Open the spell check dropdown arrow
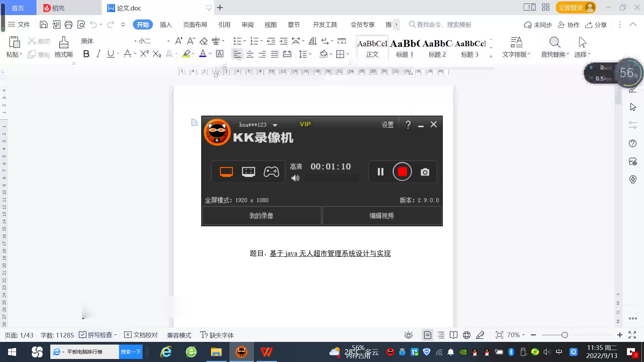Viewport: 644px width, 362px height. pyautogui.click(x=116, y=335)
